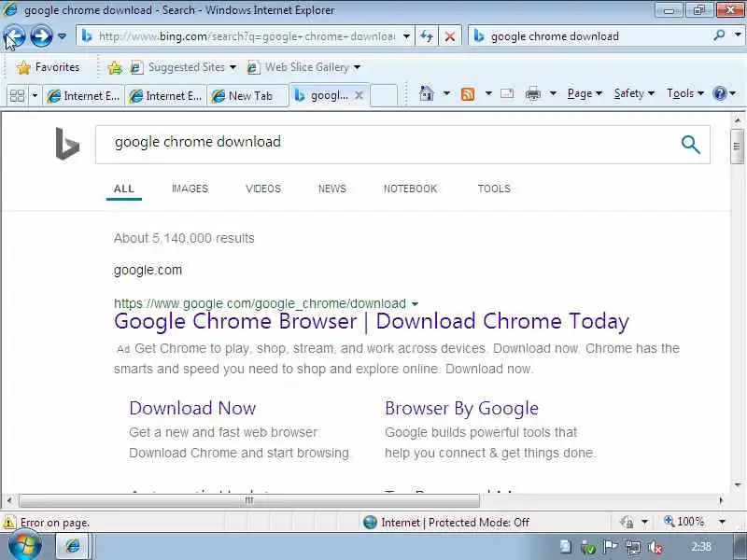Screen dimensions: 747x560
Task: Open the Browser By Google link
Action: (461, 408)
